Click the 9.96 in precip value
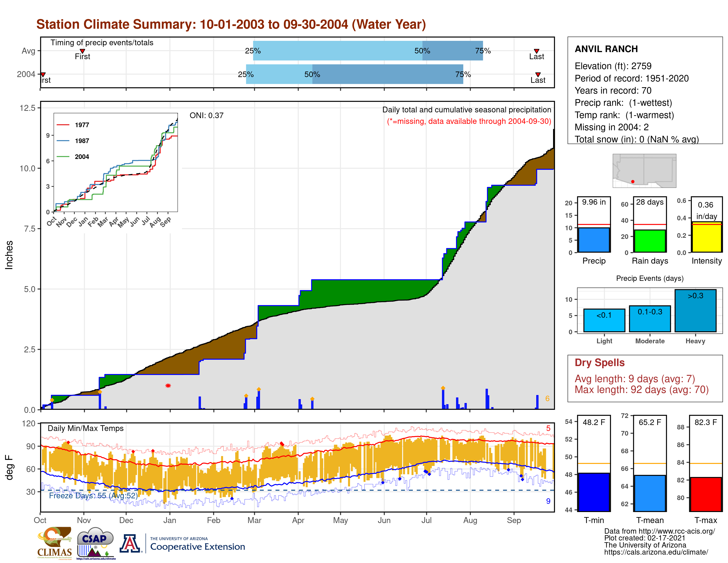 click(x=594, y=202)
